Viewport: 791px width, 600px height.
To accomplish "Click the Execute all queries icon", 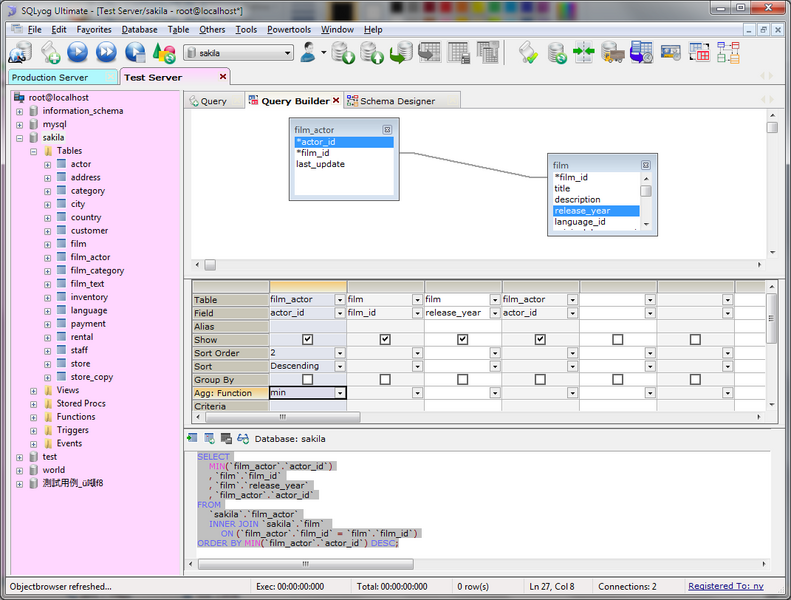I will click(106, 52).
